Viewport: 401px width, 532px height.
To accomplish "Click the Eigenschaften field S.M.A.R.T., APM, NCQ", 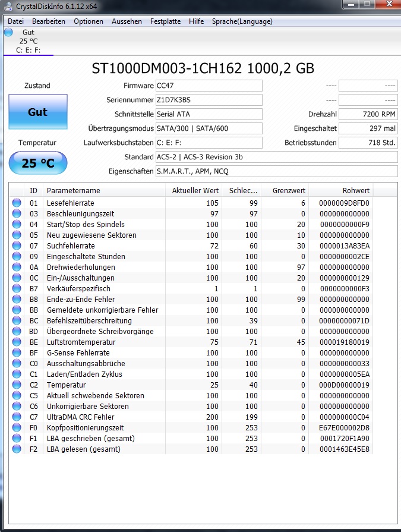I will [277, 171].
